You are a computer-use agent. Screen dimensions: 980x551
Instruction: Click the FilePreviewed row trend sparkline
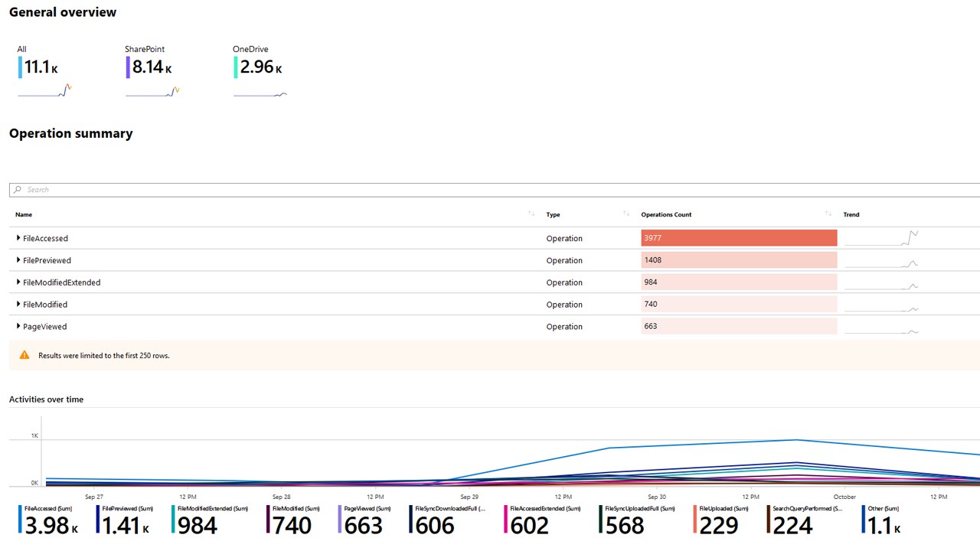pyautogui.click(x=880, y=260)
